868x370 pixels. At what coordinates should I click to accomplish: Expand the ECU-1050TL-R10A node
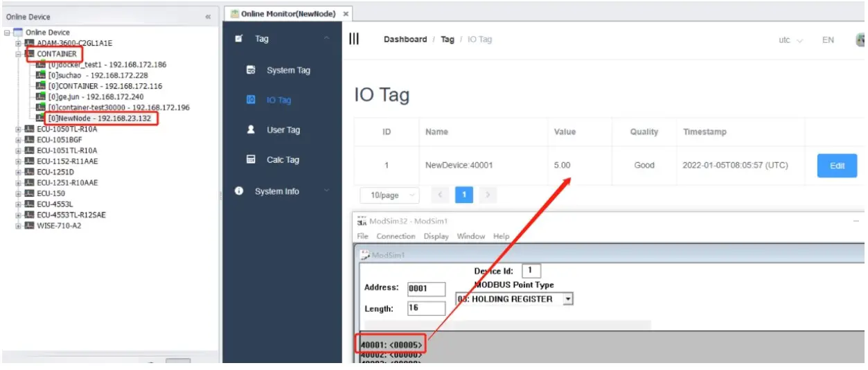coord(18,129)
